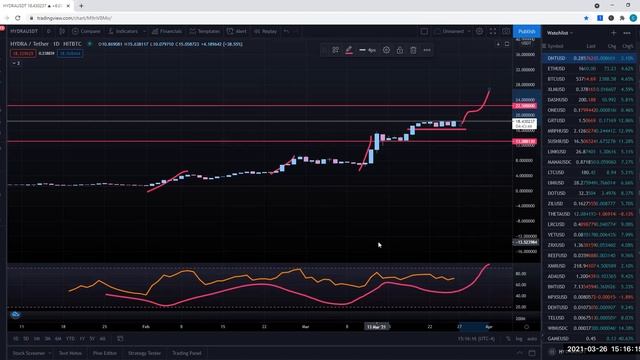Collapse the indicator legend with arrow 2
Screen dimensions: 640x360
(16, 63)
